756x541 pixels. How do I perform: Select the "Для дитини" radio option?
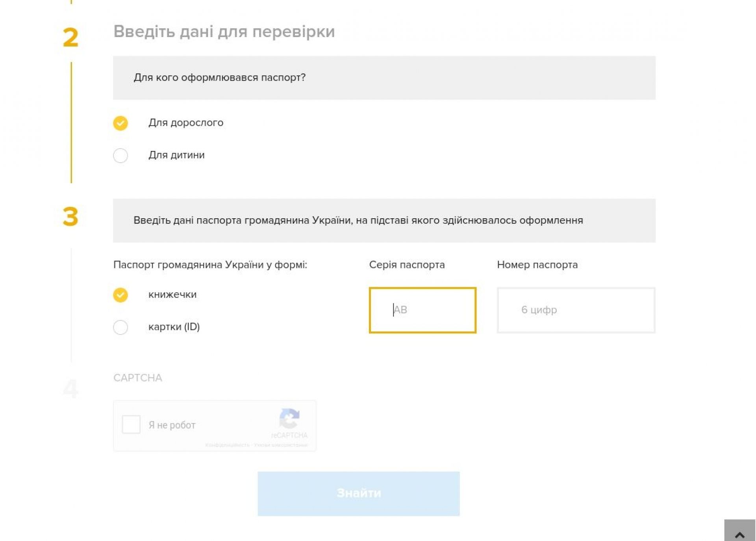pos(120,155)
